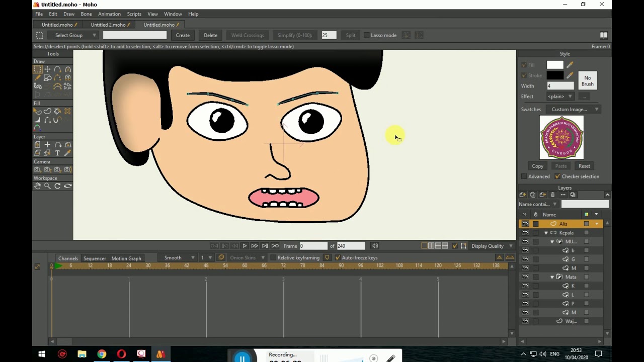The width and height of the screenshot is (644, 362).
Task: Open the white Fill color swatch
Action: (x=555, y=65)
